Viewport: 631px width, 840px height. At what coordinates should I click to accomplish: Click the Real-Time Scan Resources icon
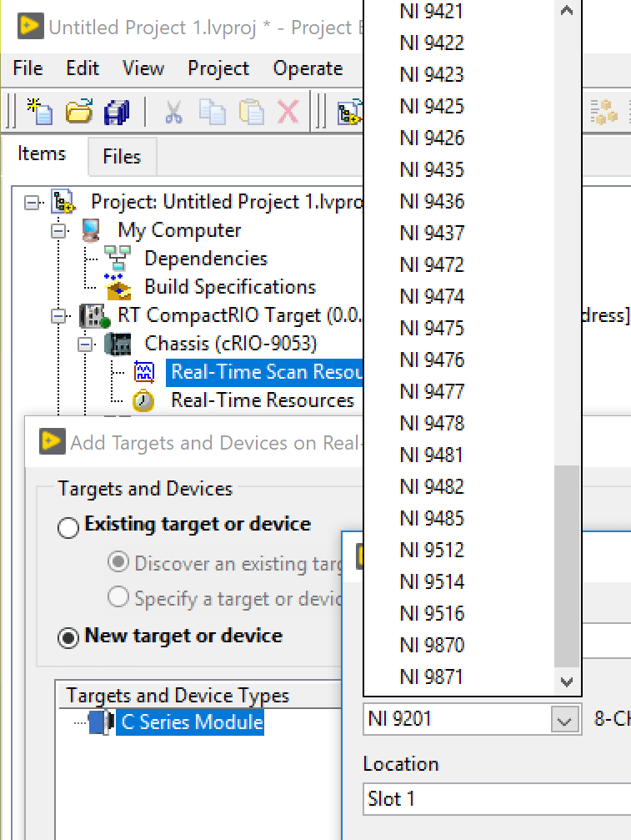(x=144, y=372)
